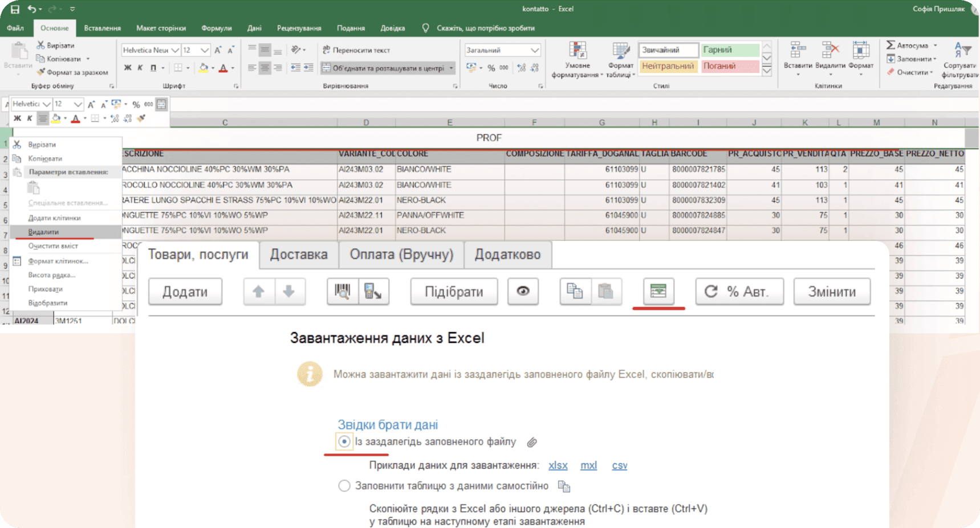
Task: Toggle ribbon center horizontal alignment
Action: tap(265, 68)
